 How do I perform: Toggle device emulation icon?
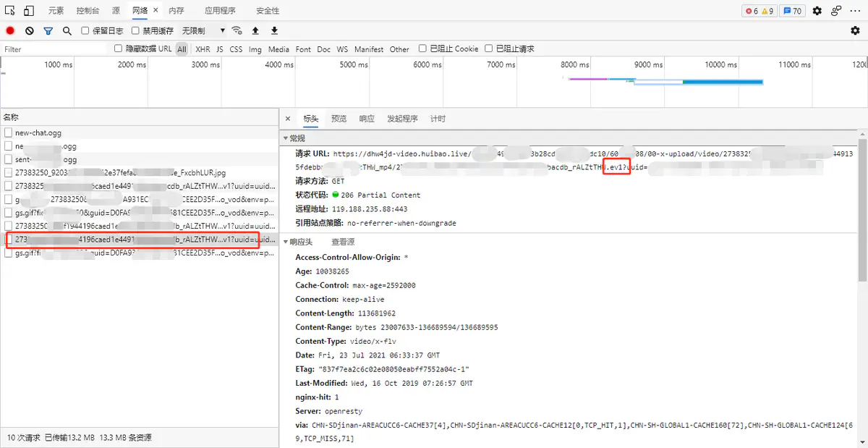tap(29, 11)
